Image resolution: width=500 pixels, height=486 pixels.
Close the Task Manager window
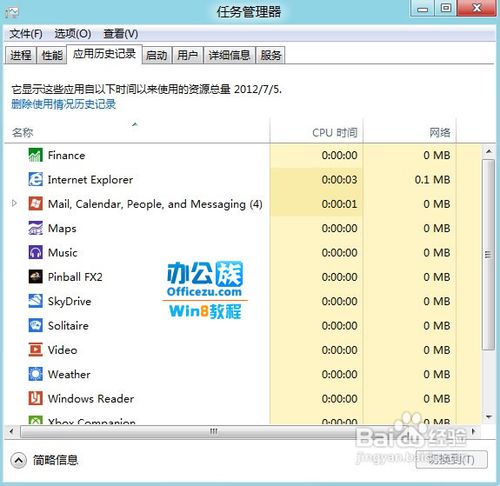[477, 8]
